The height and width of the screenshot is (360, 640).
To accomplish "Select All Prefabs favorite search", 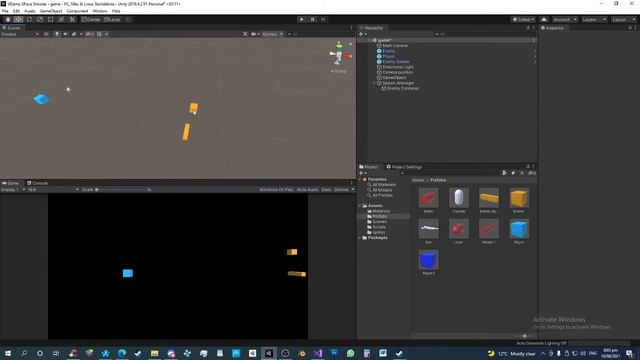I will 382,195.
